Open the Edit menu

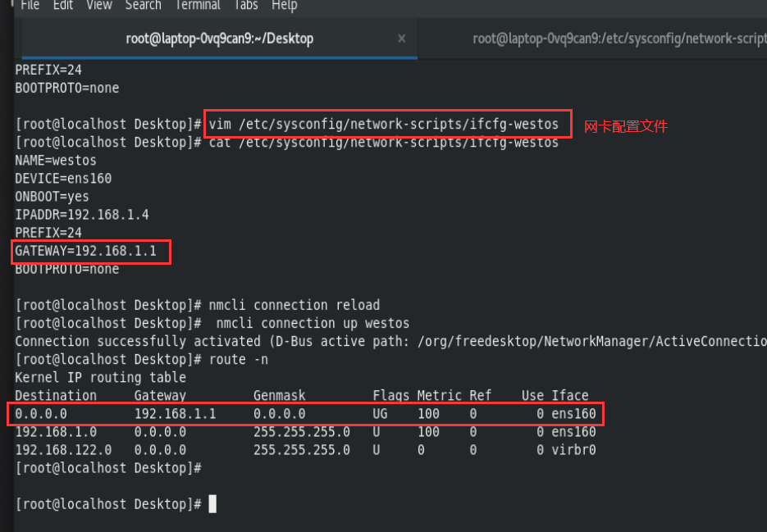[x=63, y=6]
